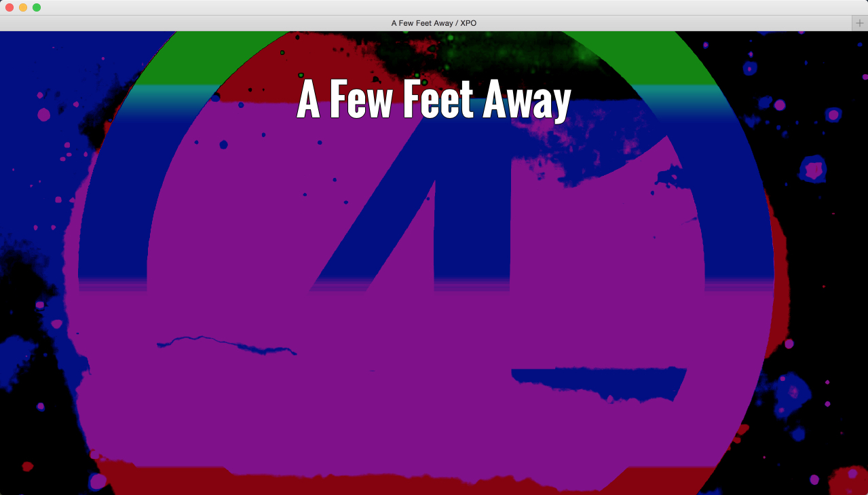Open a new tab with the plus button
This screenshot has width=868, height=495.
point(860,23)
